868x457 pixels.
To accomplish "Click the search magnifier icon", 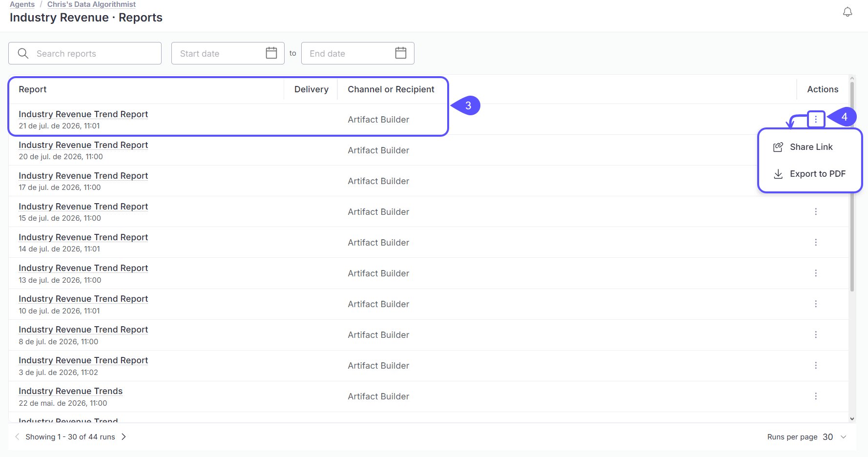I will pos(23,53).
